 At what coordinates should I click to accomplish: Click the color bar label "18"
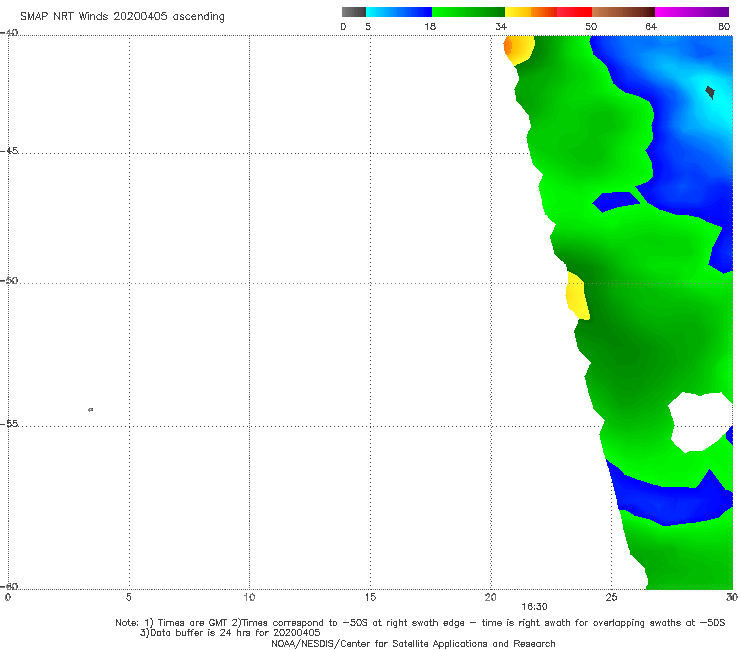(430, 26)
